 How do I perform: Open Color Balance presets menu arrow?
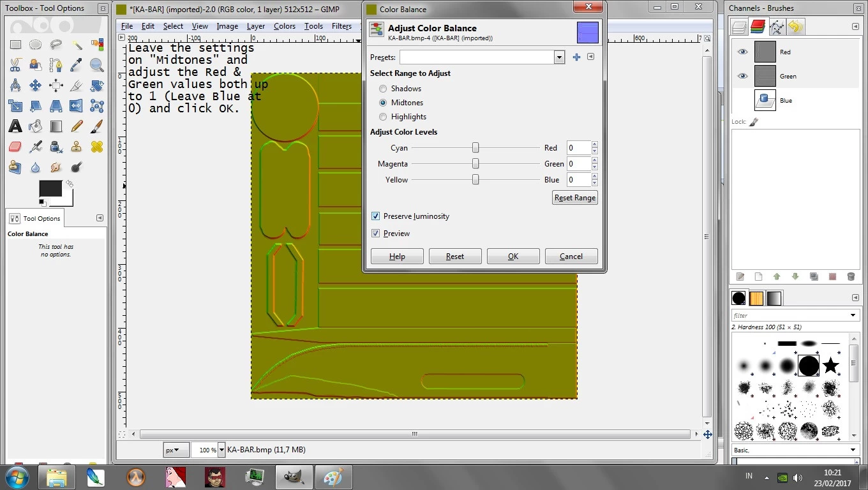pos(590,57)
